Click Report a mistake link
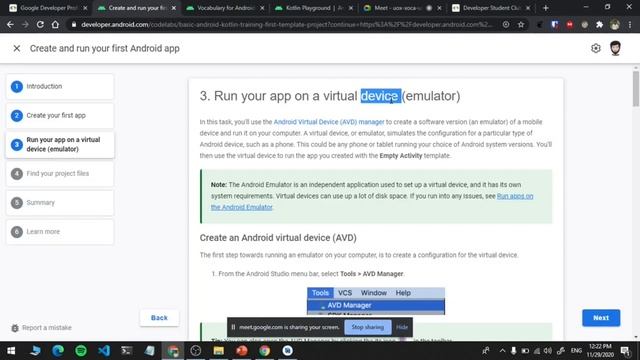 47,328
